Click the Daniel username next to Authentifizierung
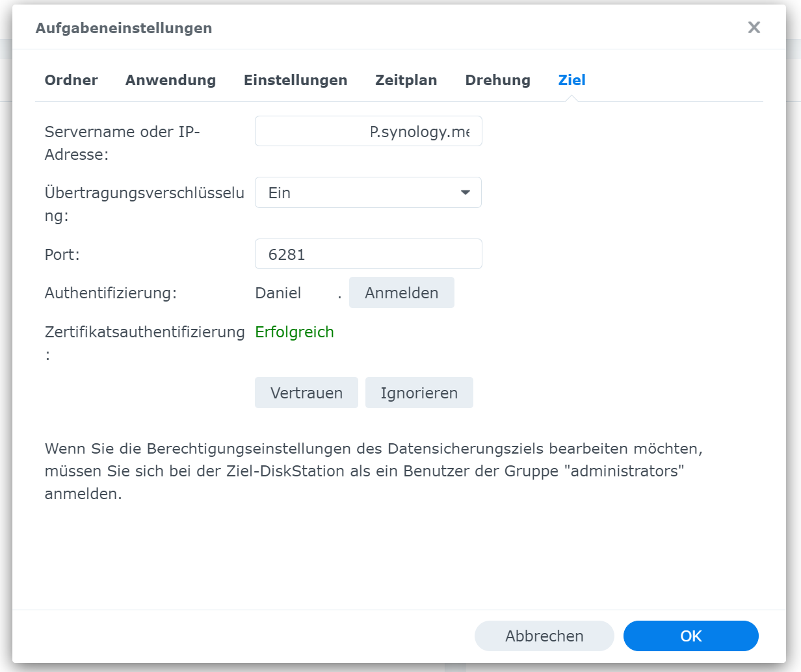This screenshot has width=801, height=672. pos(278,293)
